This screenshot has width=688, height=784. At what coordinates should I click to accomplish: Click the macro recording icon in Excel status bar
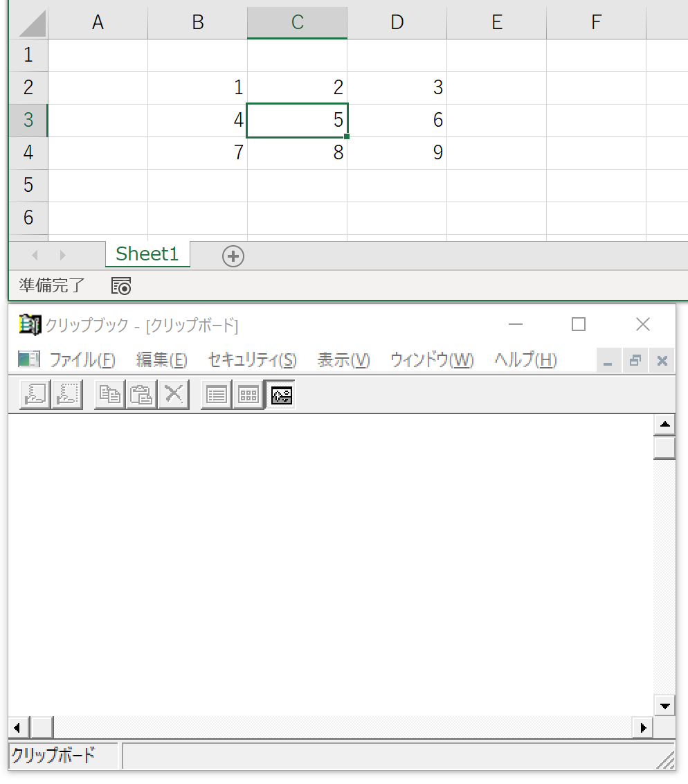click(x=121, y=286)
